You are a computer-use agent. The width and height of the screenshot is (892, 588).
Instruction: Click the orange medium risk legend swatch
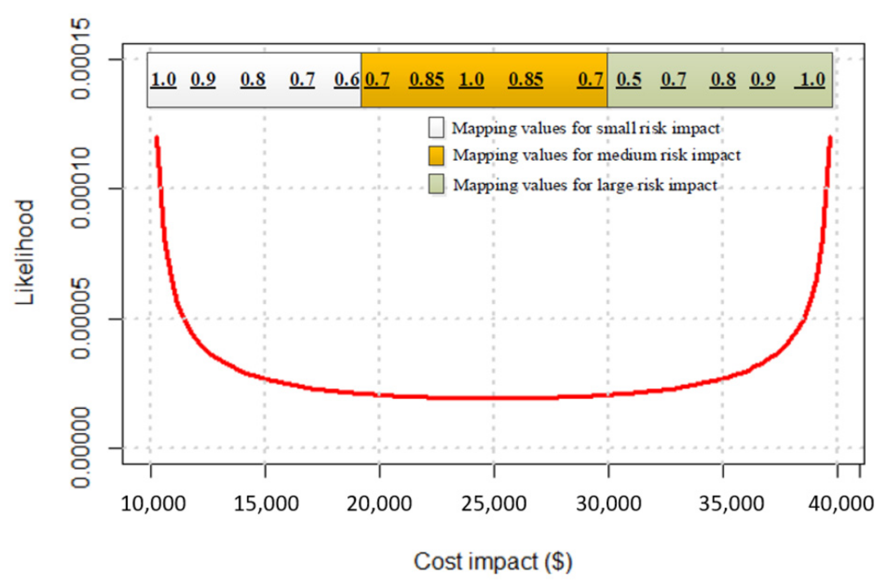click(436, 156)
